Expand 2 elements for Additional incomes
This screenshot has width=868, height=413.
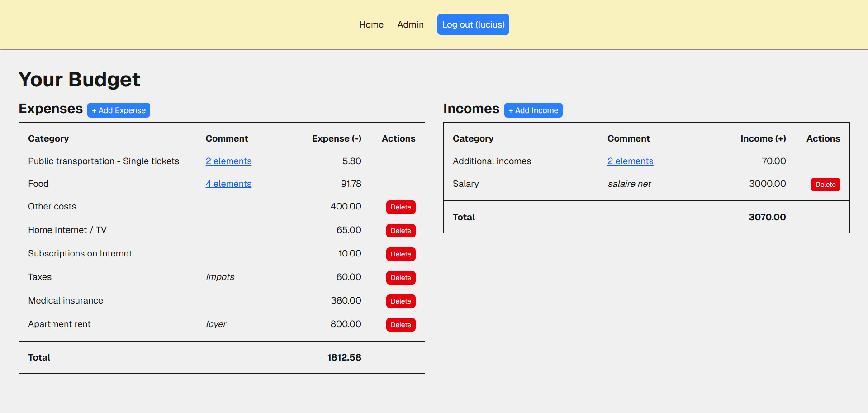630,161
